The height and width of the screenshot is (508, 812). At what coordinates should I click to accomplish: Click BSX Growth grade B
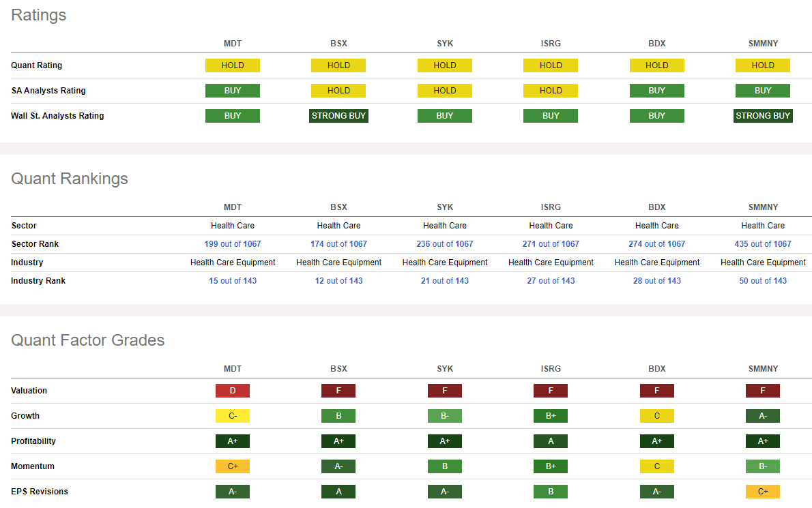[x=338, y=416]
